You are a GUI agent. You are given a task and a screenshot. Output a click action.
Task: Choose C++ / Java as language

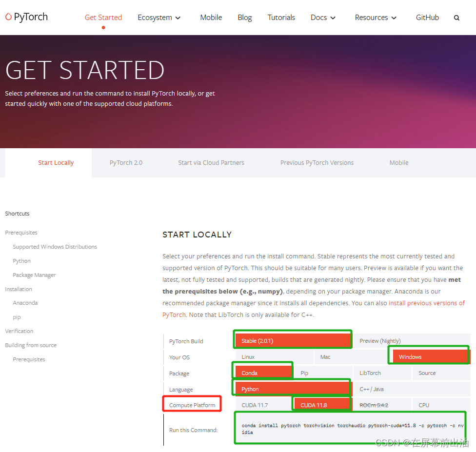[x=412, y=389]
